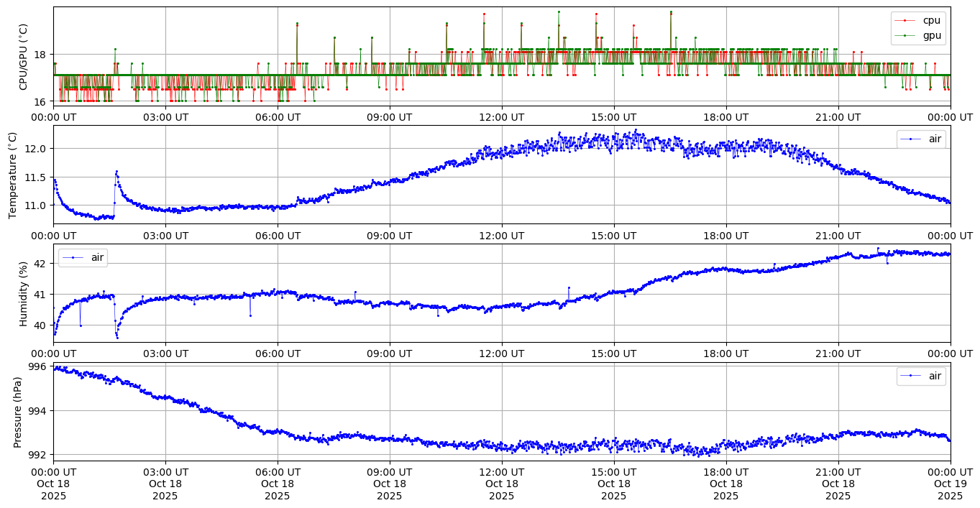This screenshot has width=980, height=508.
Task: Click the 'gpu' legend text label
Action: point(932,35)
